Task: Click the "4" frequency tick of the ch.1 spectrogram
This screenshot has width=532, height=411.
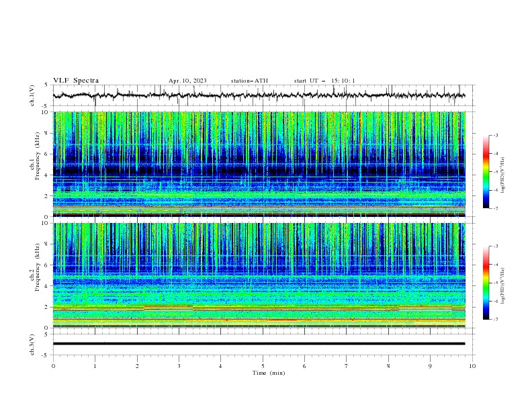Action: coord(47,175)
